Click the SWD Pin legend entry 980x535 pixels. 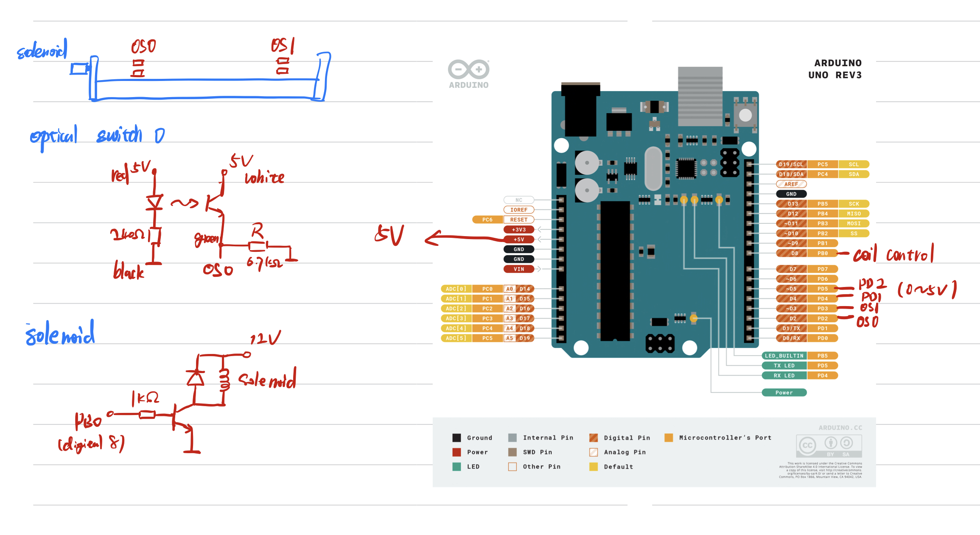(x=530, y=452)
